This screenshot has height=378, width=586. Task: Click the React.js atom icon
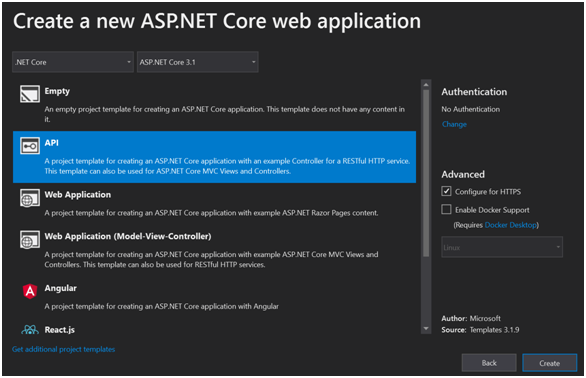click(x=30, y=330)
